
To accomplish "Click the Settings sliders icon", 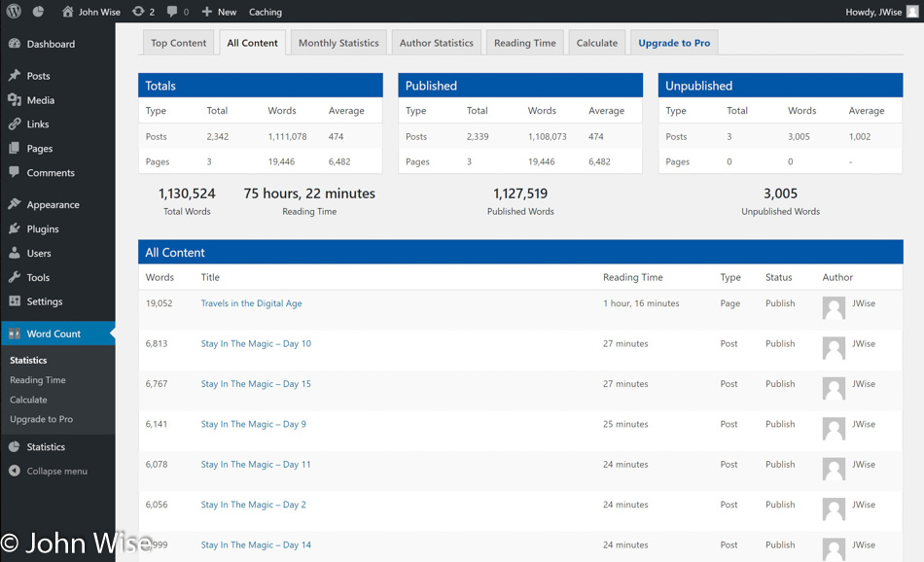I will 15,301.
